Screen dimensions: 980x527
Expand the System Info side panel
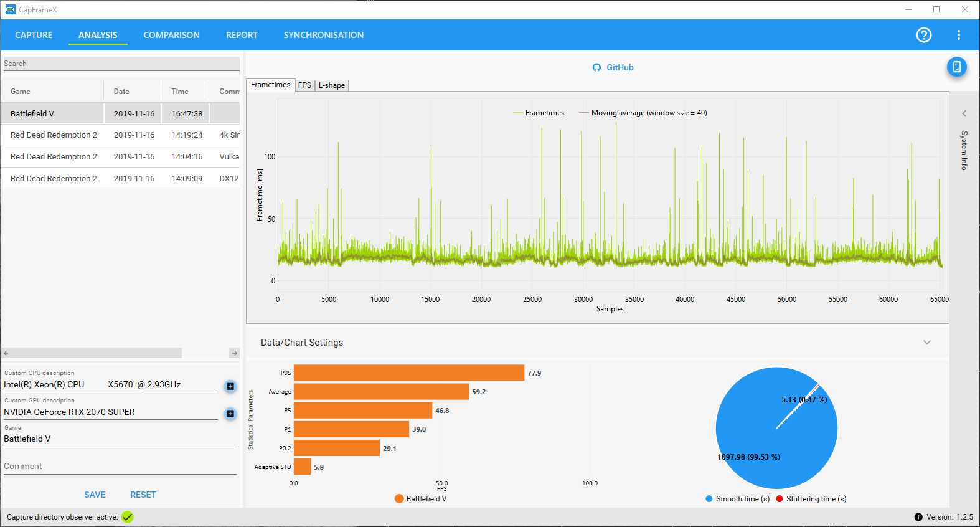(x=964, y=113)
